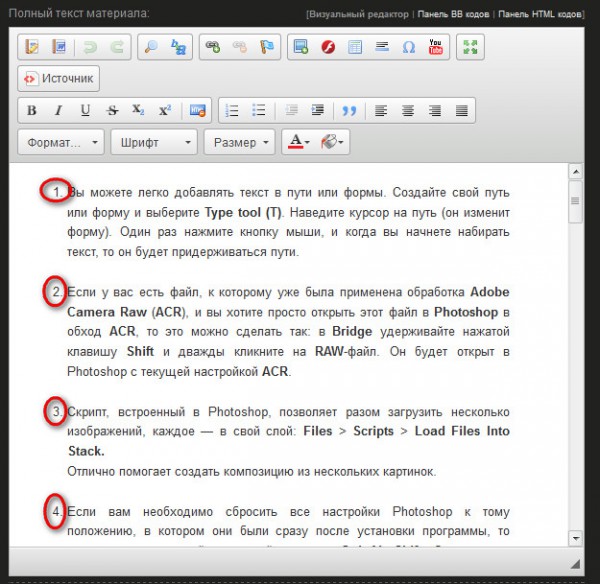Remove link using the unlink icon

pyautogui.click(x=240, y=47)
